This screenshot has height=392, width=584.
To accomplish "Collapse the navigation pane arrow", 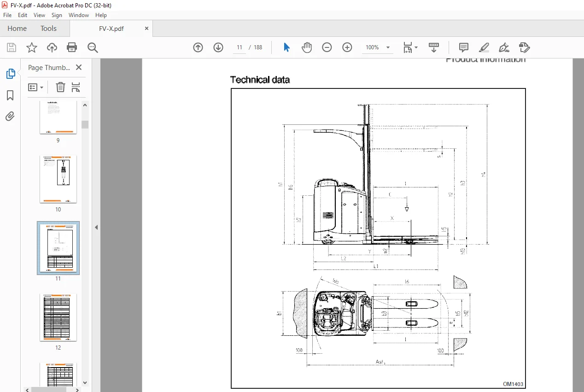I will click(96, 227).
